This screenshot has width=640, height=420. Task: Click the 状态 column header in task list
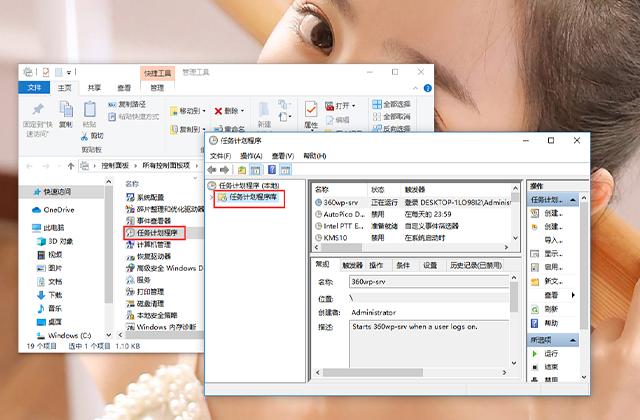(378, 189)
